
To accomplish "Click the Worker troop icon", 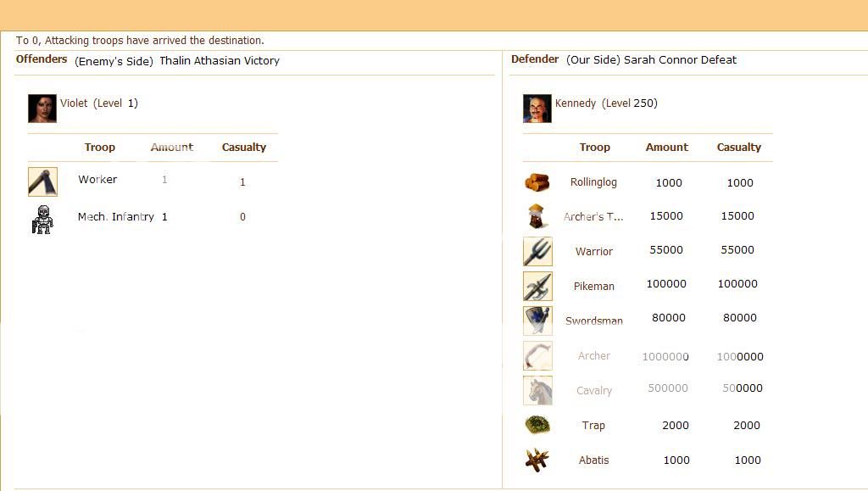I will 42,181.
